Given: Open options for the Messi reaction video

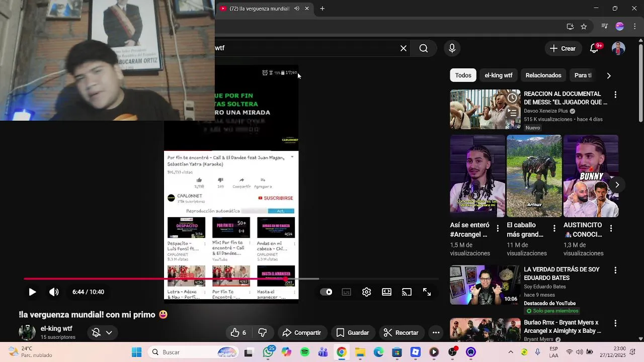Looking at the screenshot, I should click(615, 95).
